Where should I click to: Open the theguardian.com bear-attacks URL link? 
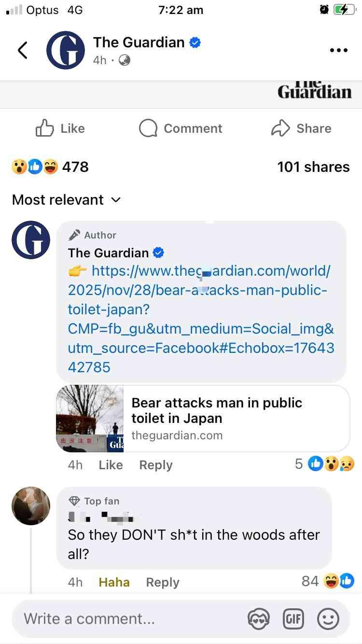click(201, 319)
